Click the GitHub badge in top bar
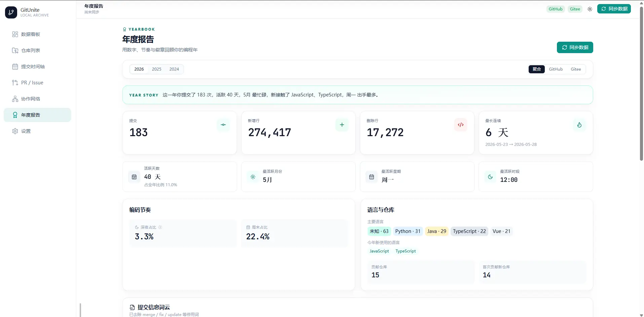The height and width of the screenshot is (317, 644). [556, 9]
